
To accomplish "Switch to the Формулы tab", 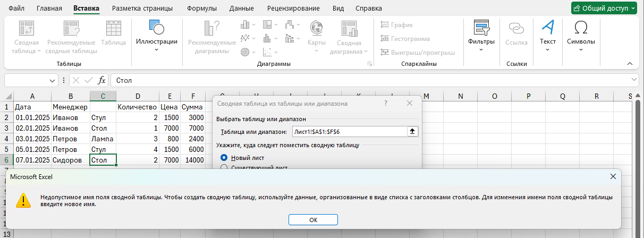I will (201, 8).
